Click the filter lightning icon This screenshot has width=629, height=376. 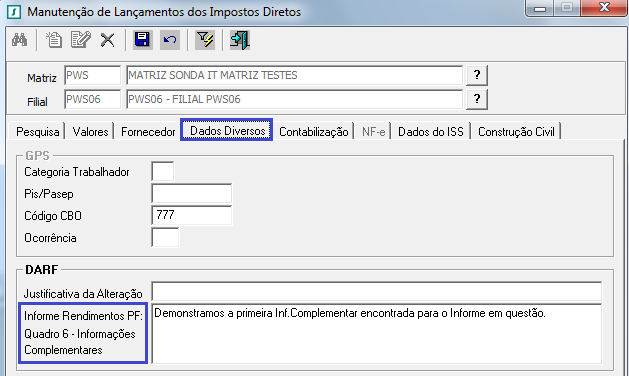(x=205, y=40)
